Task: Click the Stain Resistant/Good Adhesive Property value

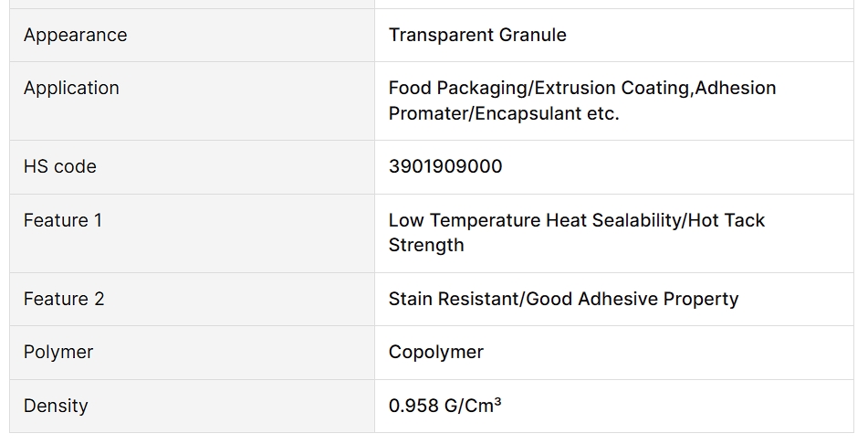Action: [x=563, y=299]
